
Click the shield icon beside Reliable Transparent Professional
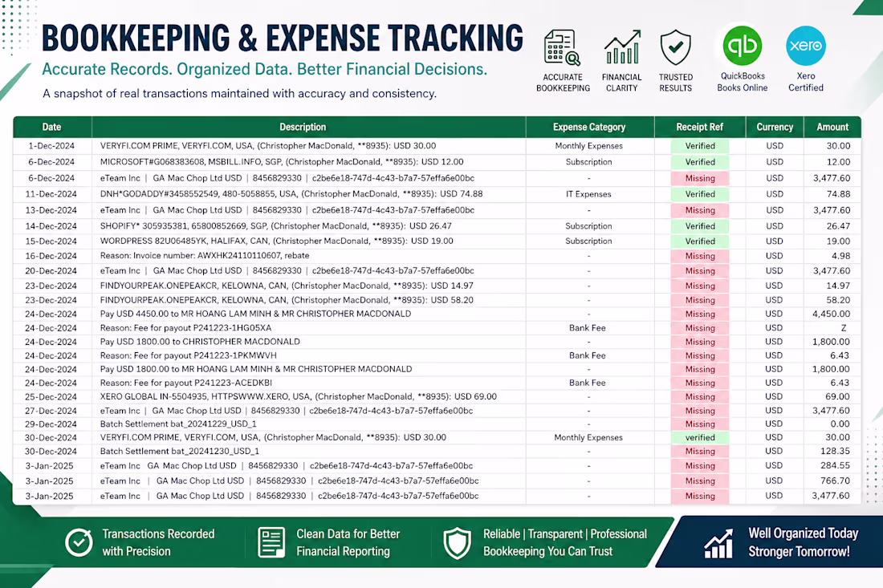(458, 543)
